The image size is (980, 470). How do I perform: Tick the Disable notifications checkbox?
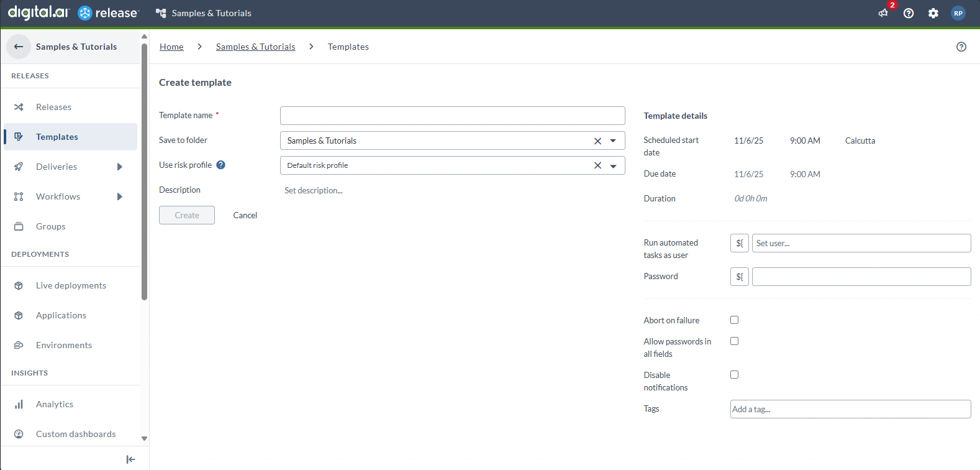(734, 375)
